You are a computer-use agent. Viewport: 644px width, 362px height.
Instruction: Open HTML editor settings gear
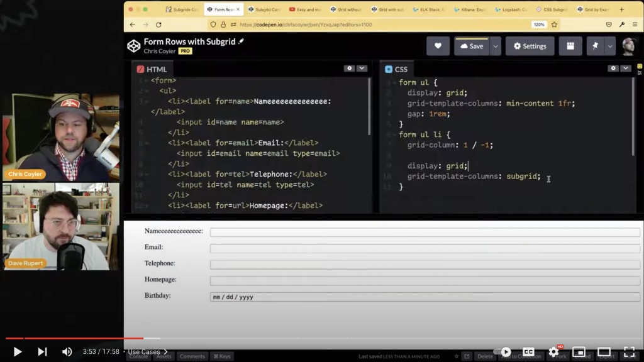(x=350, y=68)
